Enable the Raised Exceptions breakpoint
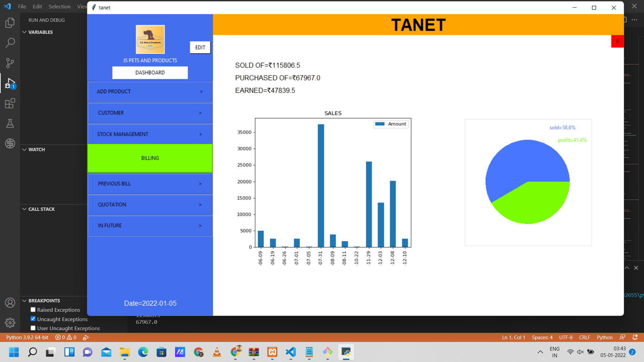 click(x=33, y=309)
